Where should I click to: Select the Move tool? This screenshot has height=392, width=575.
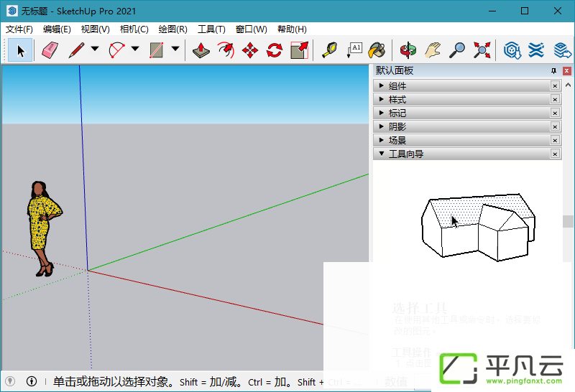pyautogui.click(x=250, y=50)
